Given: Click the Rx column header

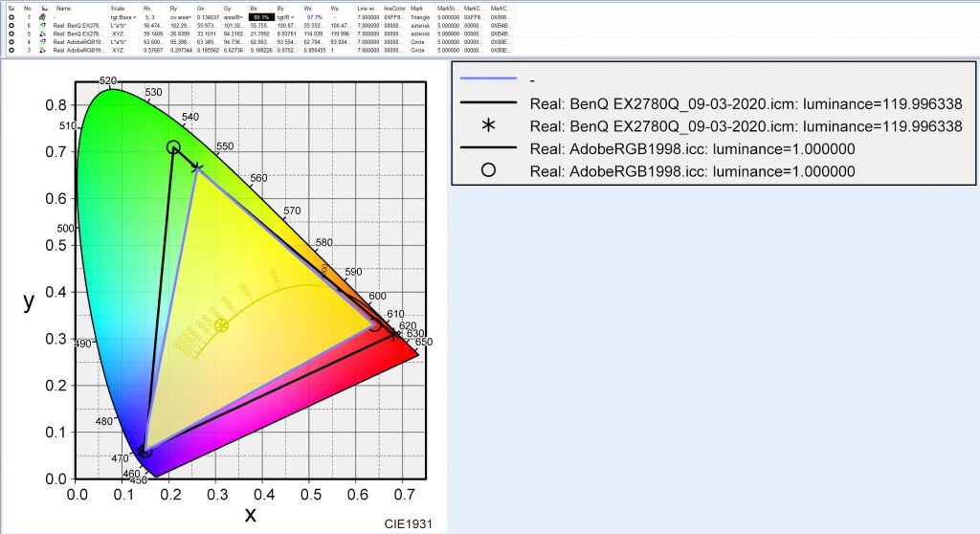Looking at the screenshot, I should [146, 8].
